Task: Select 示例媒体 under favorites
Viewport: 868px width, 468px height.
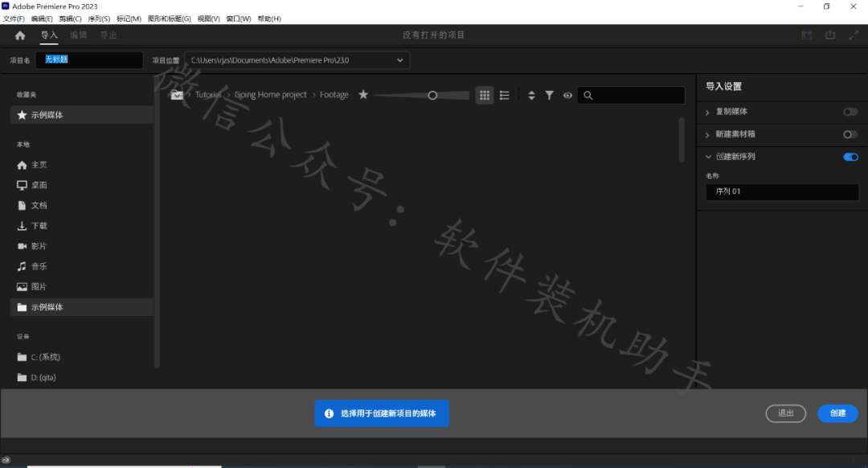Action: [x=81, y=115]
